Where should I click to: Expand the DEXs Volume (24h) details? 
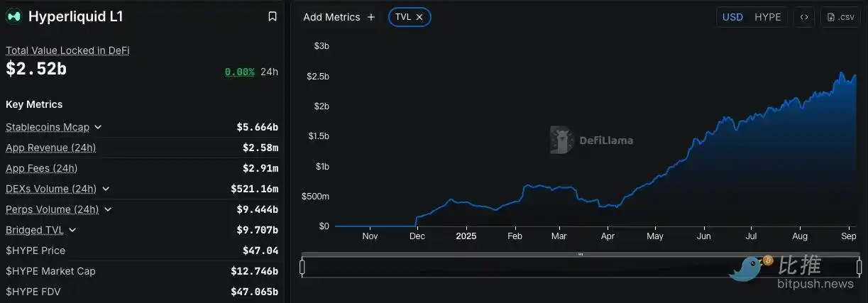tap(106, 189)
